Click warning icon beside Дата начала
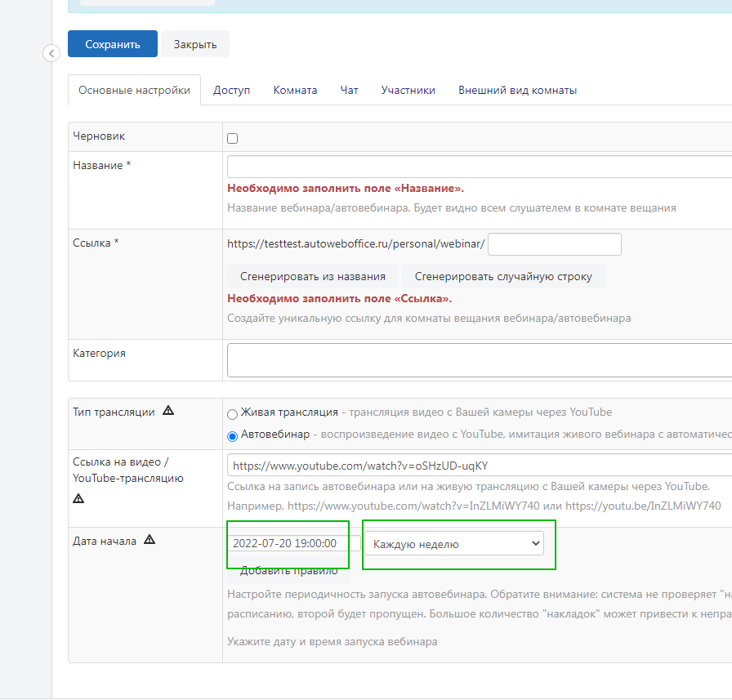The image size is (732, 700). [150, 540]
